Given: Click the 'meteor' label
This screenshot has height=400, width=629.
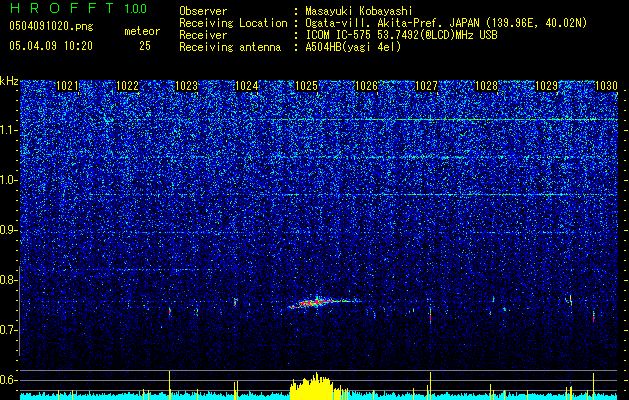Looking at the screenshot, I should pos(142,31).
